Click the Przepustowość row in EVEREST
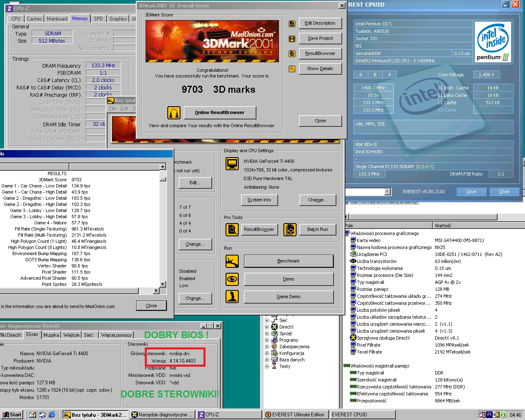 click(x=435, y=401)
